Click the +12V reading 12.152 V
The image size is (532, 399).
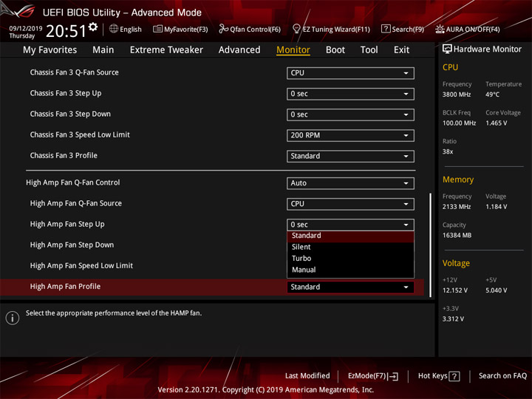point(455,290)
